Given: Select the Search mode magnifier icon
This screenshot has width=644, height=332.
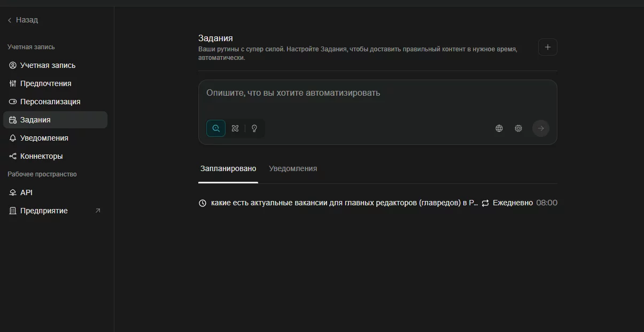Looking at the screenshot, I should point(216,128).
